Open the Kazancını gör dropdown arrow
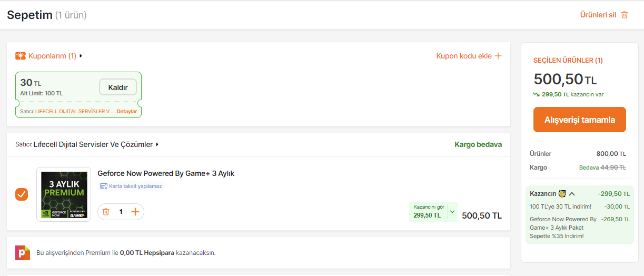Viewport: 644px width, 276px height. (x=452, y=212)
